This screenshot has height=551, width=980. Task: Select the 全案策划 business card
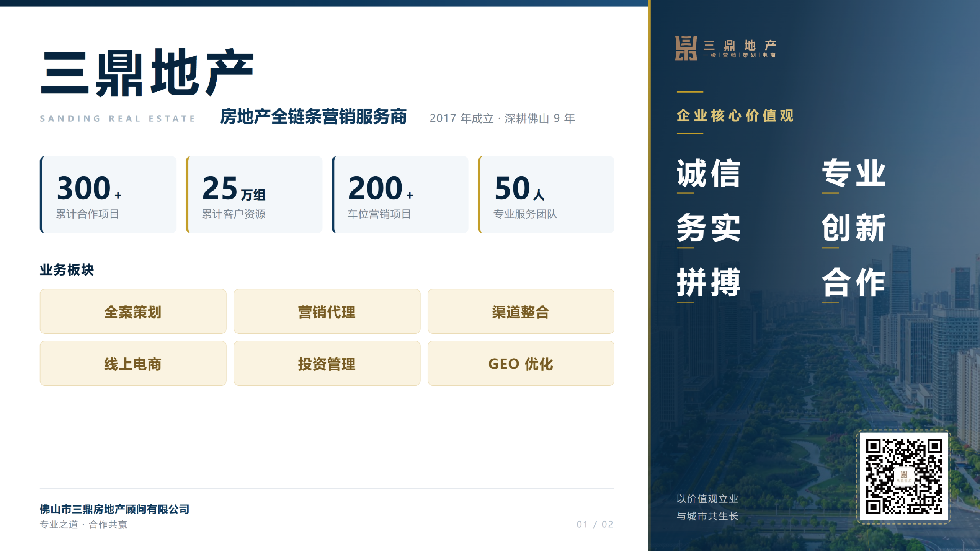pyautogui.click(x=133, y=311)
